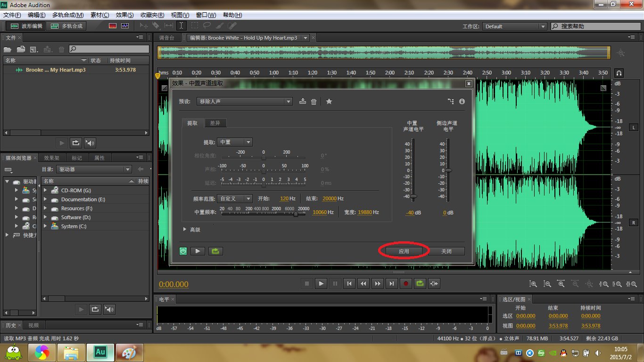Show spectral frequency display
The width and height of the screenshot is (644, 362).
(x=113, y=26)
